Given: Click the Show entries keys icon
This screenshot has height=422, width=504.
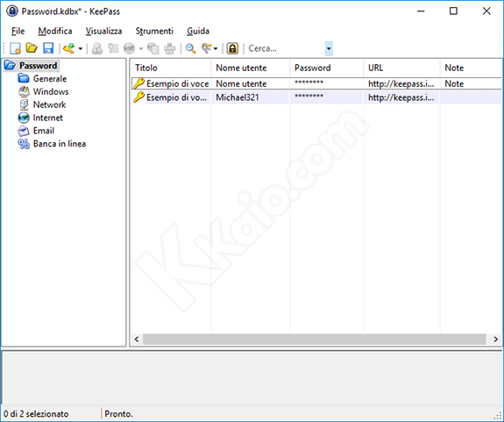Looking at the screenshot, I should click(206, 48).
